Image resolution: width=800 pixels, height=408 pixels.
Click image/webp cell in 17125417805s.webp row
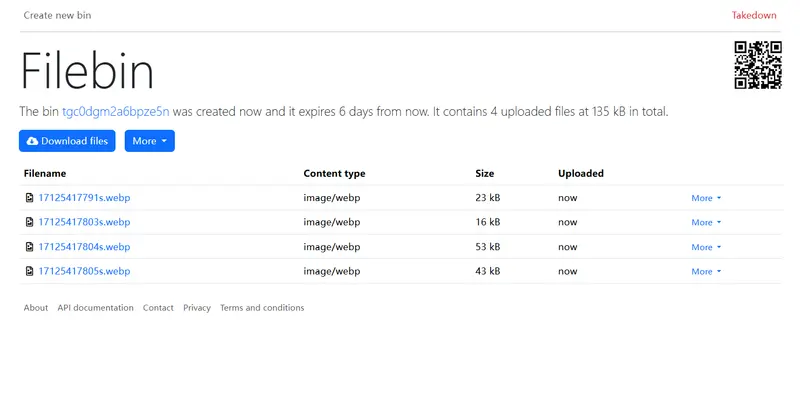point(332,271)
